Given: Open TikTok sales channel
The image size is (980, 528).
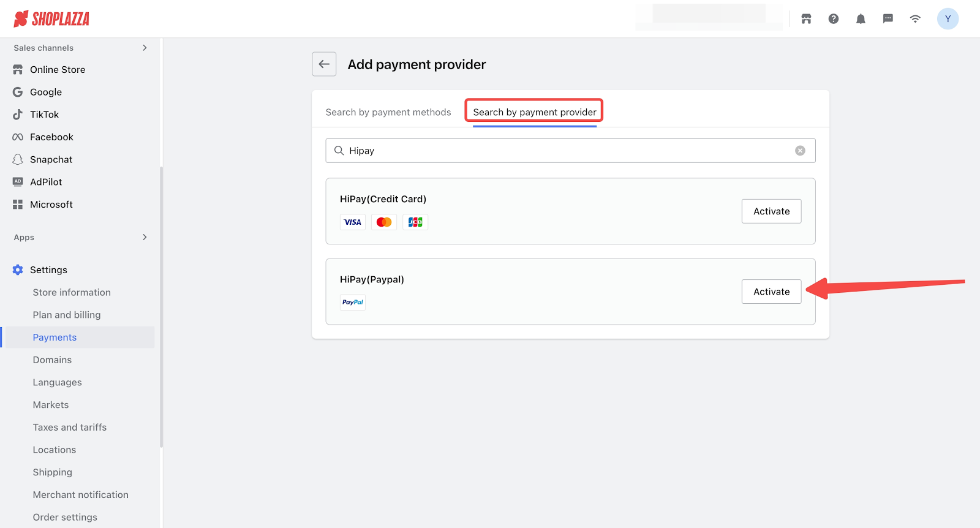Looking at the screenshot, I should pyautogui.click(x=45, y=115).
